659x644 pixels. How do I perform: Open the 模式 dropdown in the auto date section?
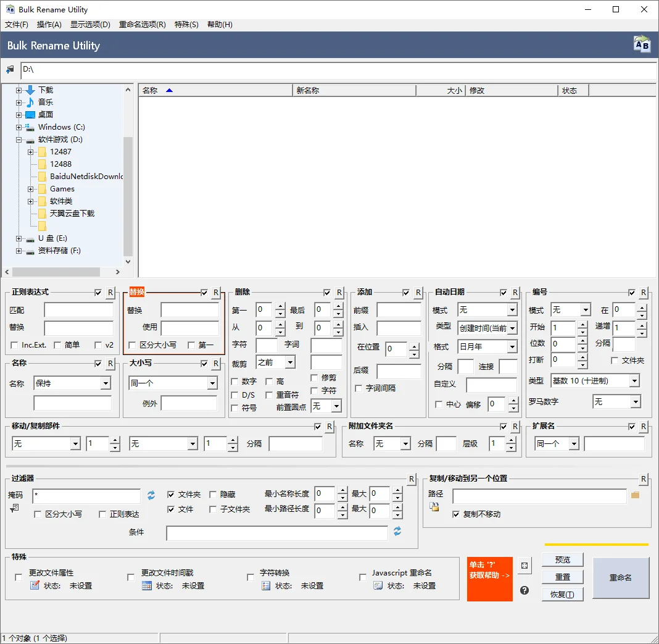(487, 309)
